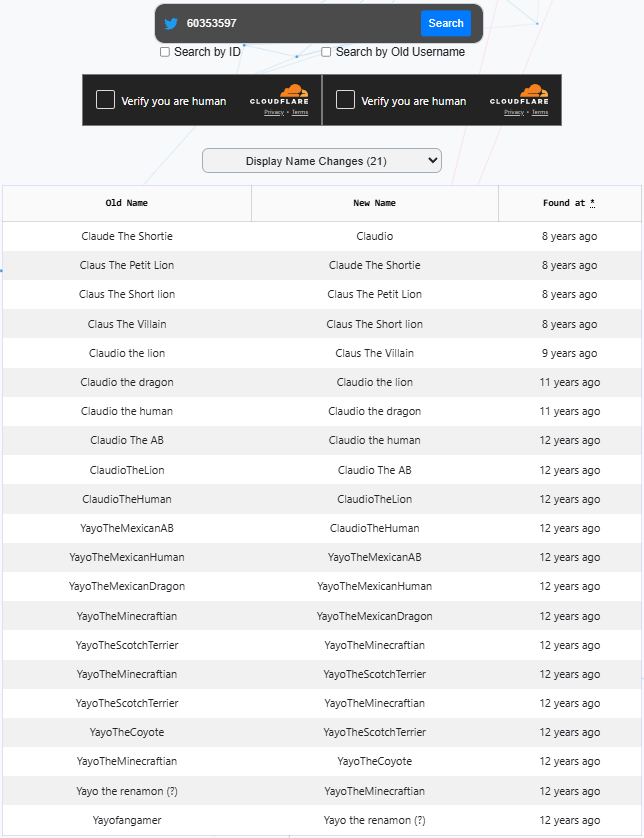Image resolution: width=644 pixels, height=838 pixels.
Task: Click the left Cloudflare logo
Action: (279, 95)
